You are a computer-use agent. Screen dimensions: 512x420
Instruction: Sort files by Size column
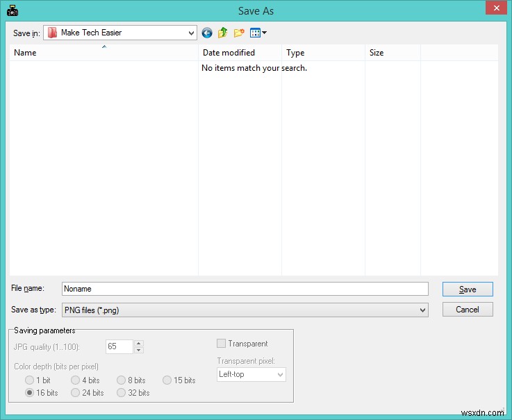coord(393,53)
